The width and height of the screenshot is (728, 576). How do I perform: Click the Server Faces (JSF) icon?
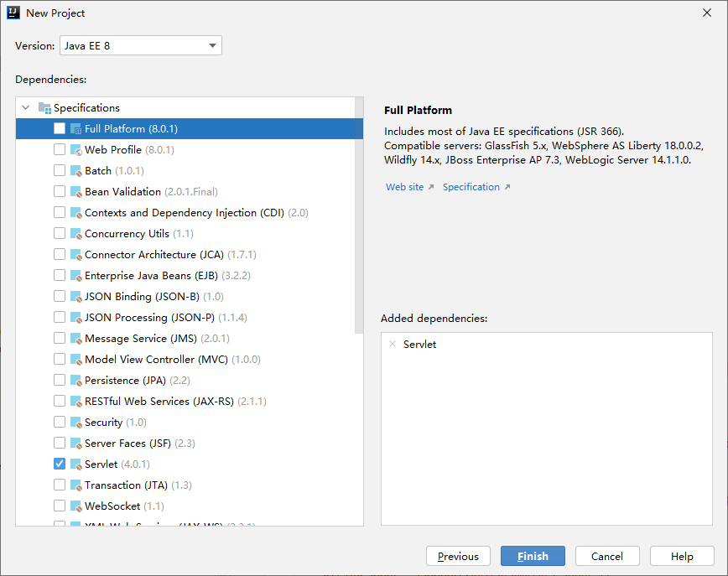coord(76,444)
